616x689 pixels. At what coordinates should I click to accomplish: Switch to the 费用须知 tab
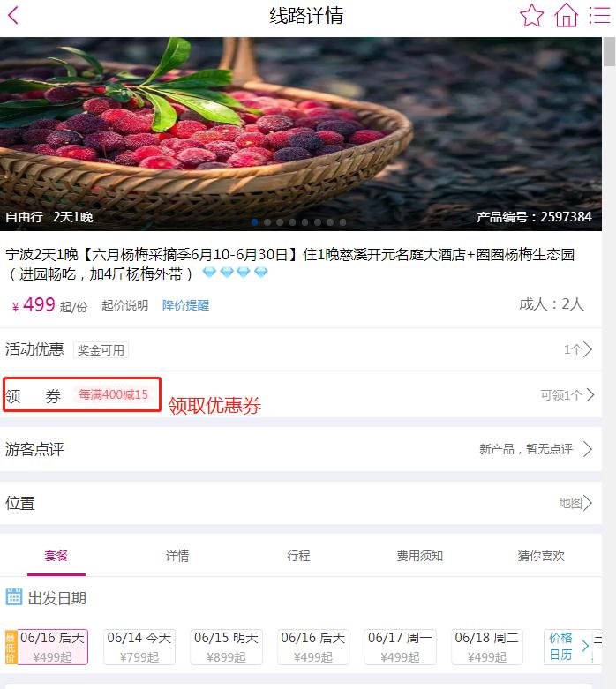[x=419, y=556]
